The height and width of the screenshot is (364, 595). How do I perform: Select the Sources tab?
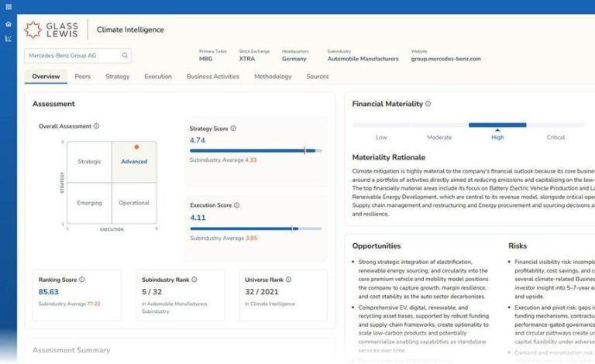[317, 77]
